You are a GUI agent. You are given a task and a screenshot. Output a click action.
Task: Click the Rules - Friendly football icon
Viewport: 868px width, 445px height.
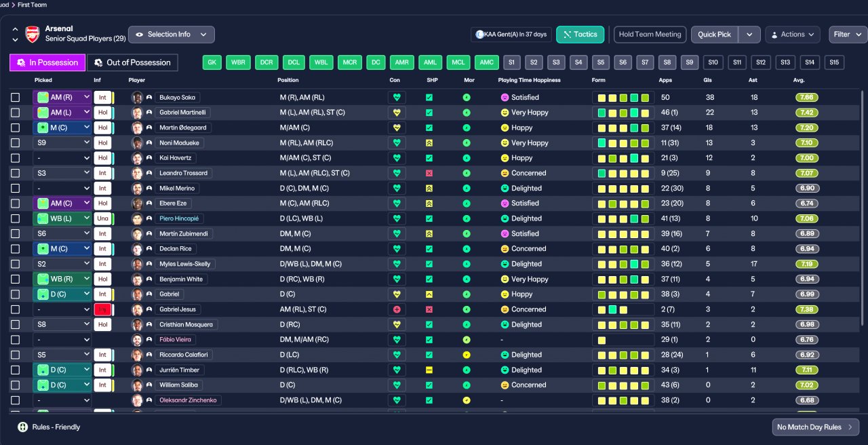[x=23, y=427]
